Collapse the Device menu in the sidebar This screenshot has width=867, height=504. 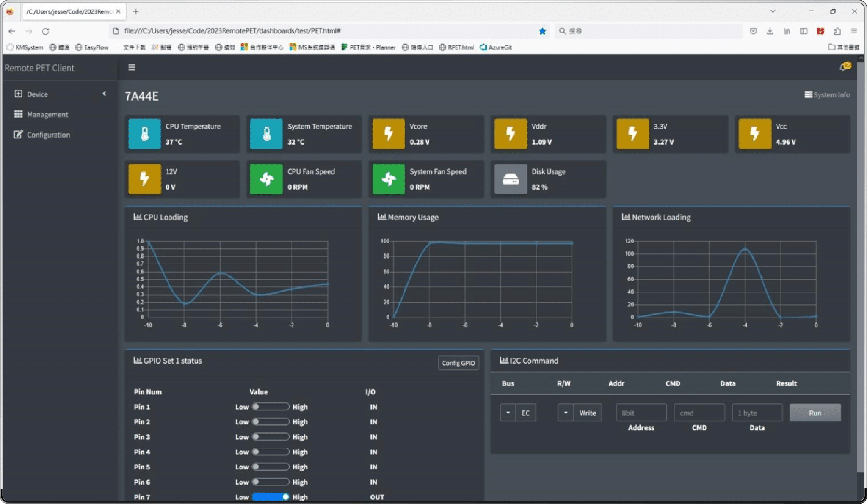[104, 94]
